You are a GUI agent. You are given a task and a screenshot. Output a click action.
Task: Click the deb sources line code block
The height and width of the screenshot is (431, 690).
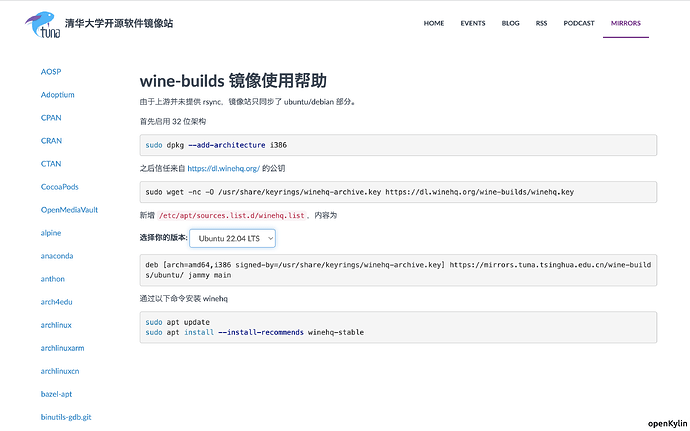[398, 270]
